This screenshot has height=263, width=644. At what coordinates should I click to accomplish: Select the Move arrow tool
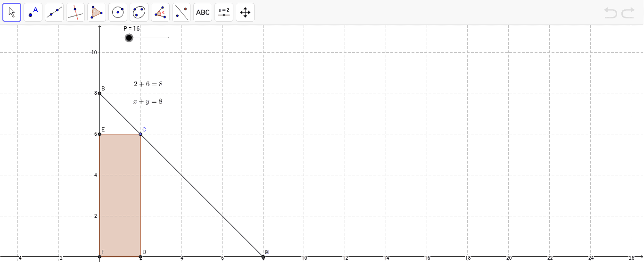pyautogui.click(x=12, y=12)
